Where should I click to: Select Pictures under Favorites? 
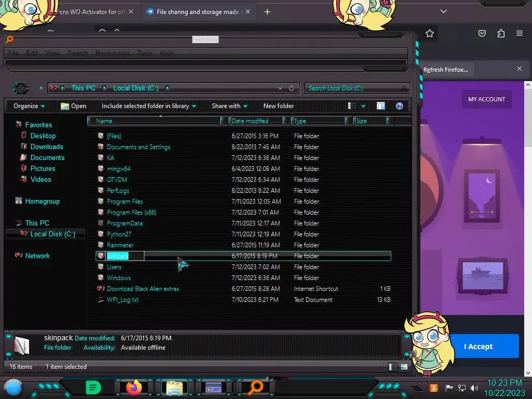tap(43, 168)
